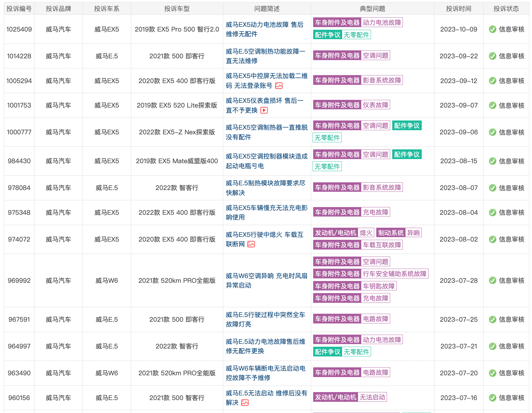Click complaint number cell '1025409'
The height and width of the screenshot is (413, 532).
(x=19, y=29)
